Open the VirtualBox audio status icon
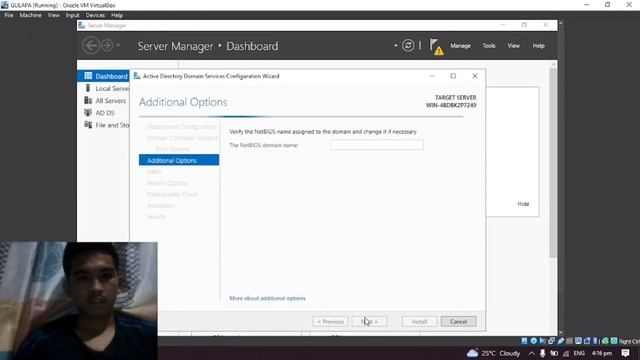Viewport: 640px width, 360px height. 542,341
